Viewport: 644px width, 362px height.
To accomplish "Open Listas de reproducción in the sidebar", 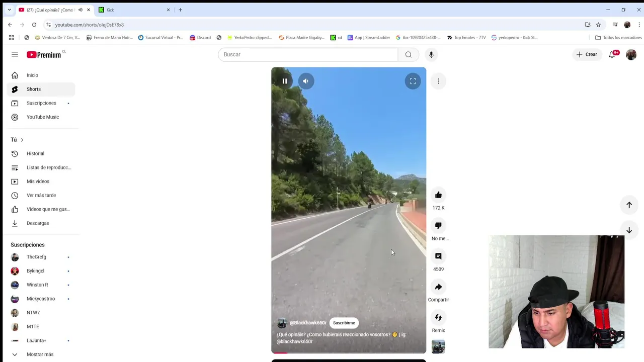I will click(x=41, y=167).
